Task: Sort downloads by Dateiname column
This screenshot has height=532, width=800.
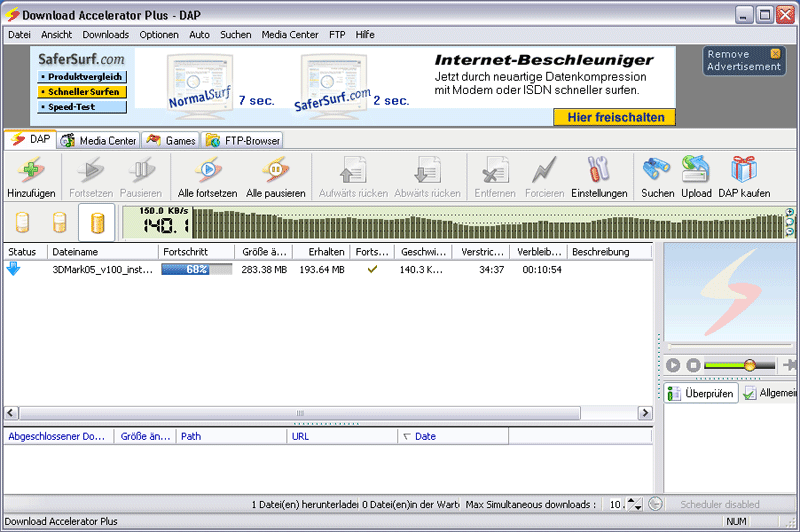Action: [103, 251]
